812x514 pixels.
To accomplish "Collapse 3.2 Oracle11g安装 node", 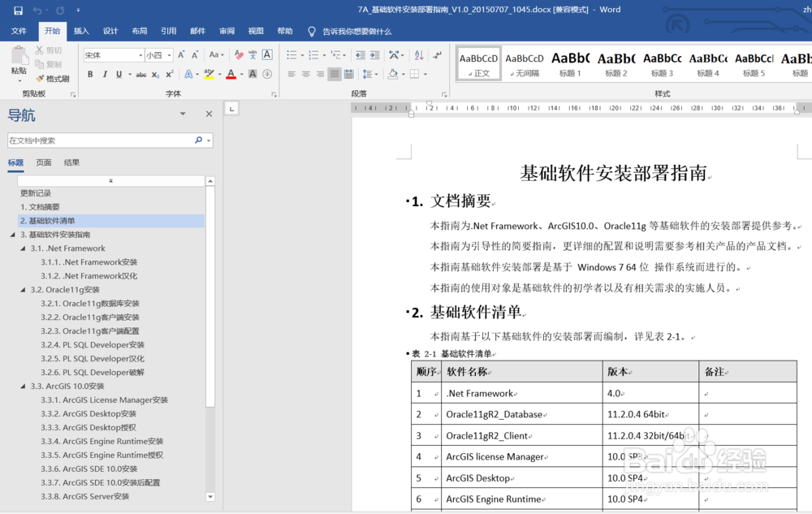I will click(x=23, y=290).
